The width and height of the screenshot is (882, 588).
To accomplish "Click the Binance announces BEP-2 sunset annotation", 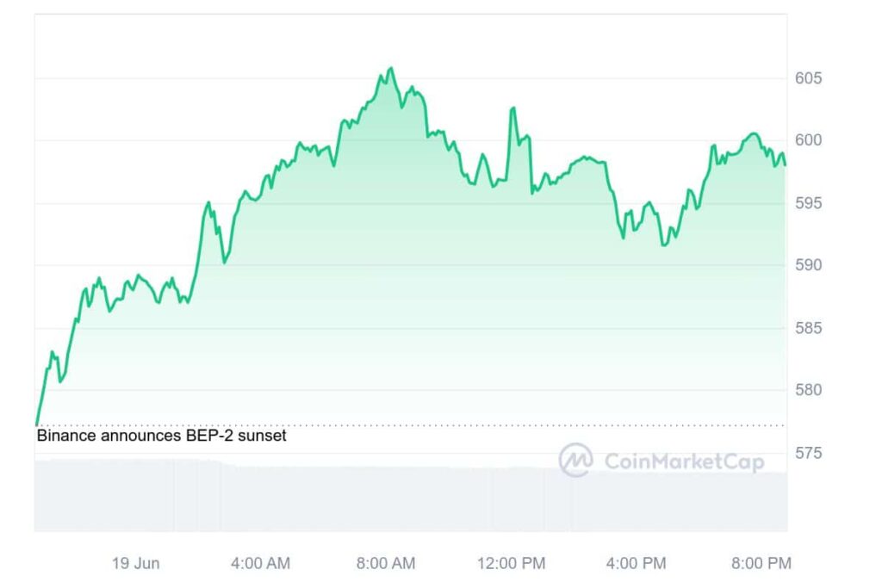I will point(161,436).
